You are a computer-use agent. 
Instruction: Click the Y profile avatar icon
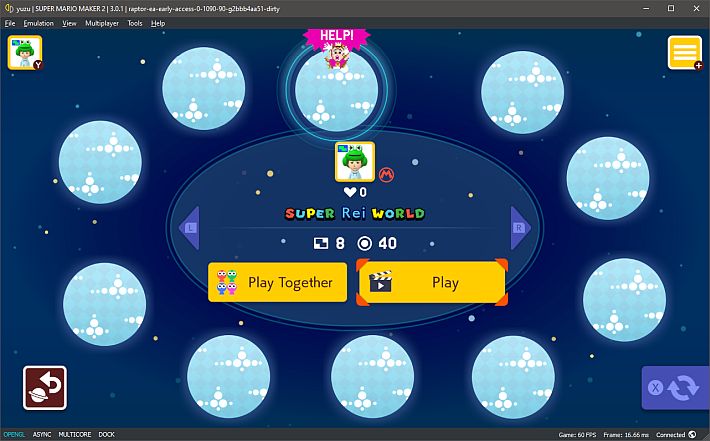[x=25, y=53]
